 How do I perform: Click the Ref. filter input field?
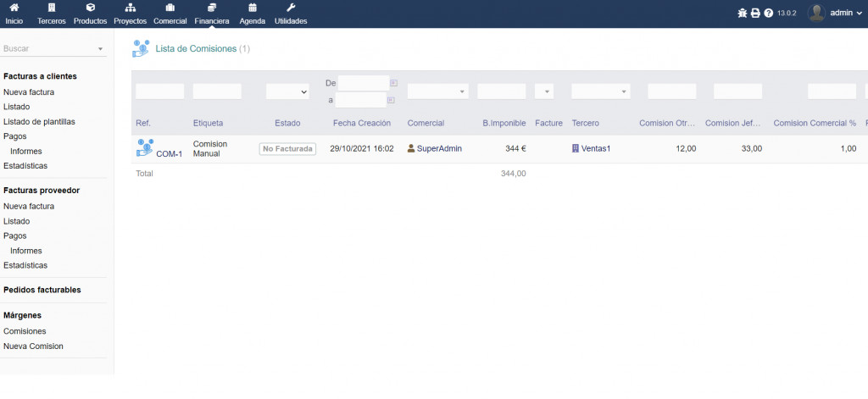click(159, 91)
